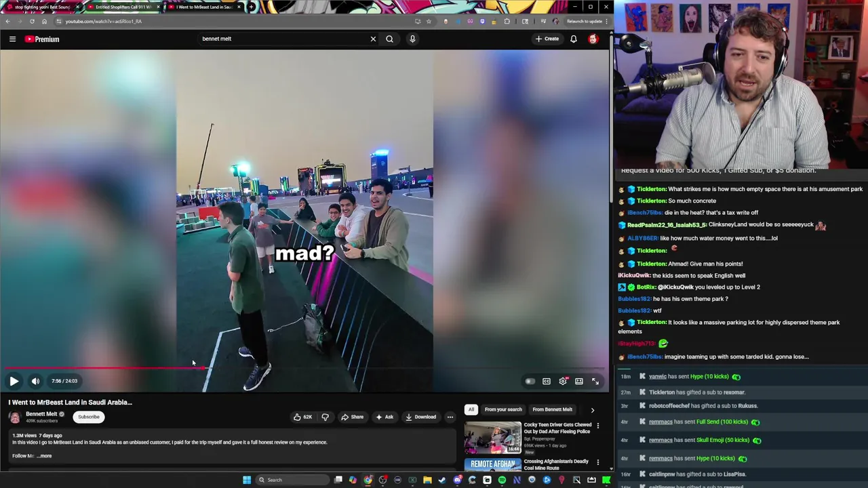
Task: Open options for Cocky Teen Driver video
Action: click(597, 426)
